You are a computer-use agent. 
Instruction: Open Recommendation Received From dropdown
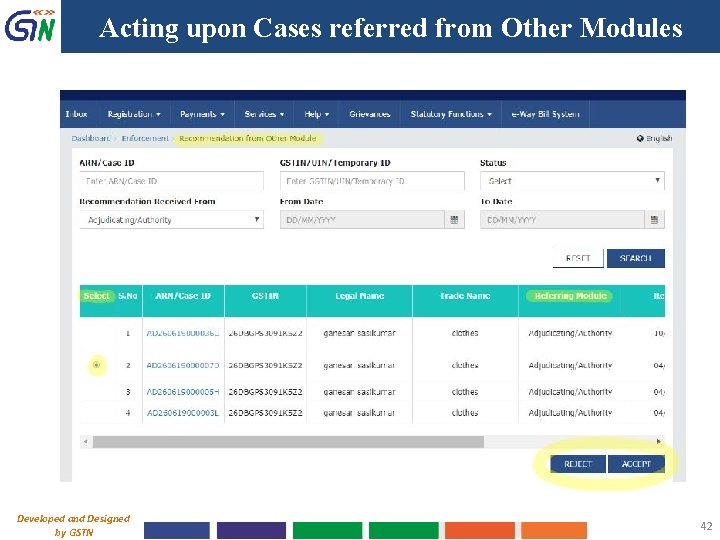[171, 220]
